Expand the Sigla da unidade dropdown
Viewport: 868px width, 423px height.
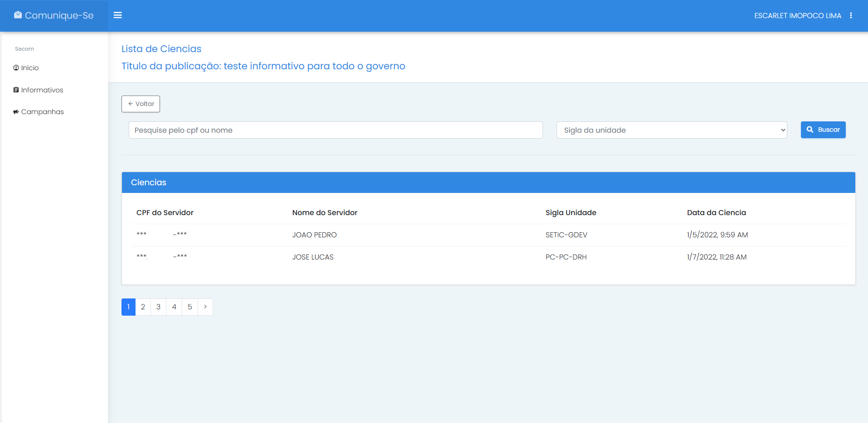(x=671, y=130)
